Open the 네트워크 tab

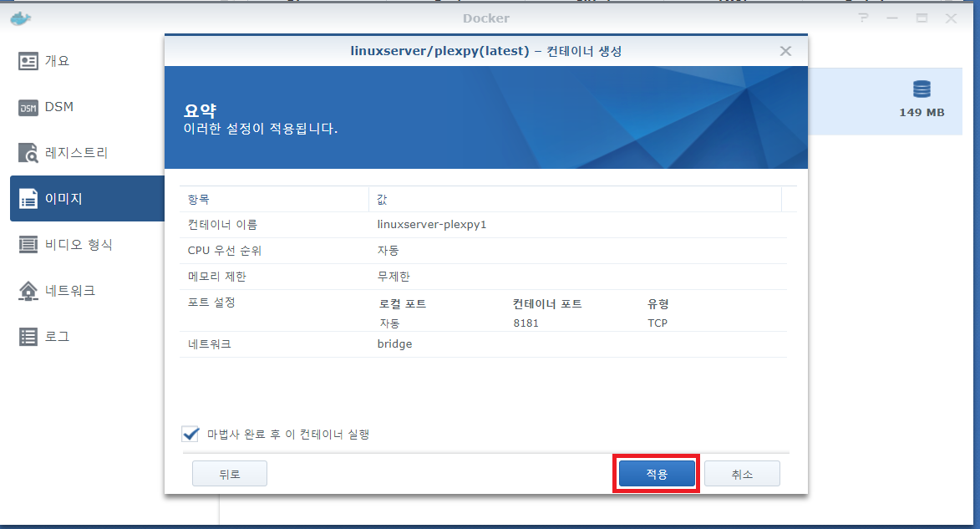88,290
